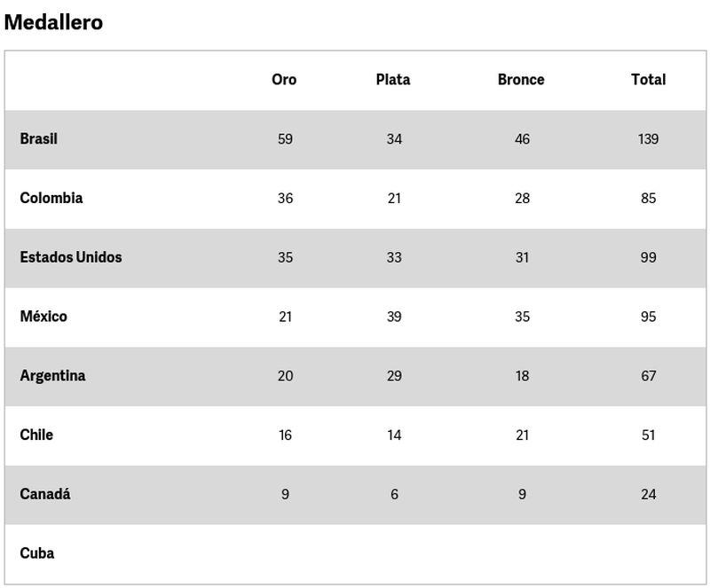This screenshot has height=588, width=710.
Task: Select the Total column header
Action: coord(648,80)
